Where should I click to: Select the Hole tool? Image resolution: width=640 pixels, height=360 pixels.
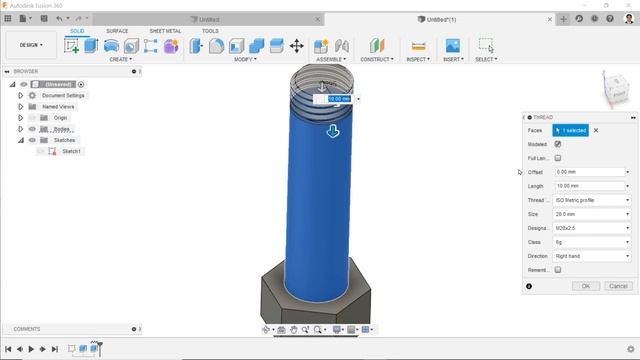pos(131,46)
